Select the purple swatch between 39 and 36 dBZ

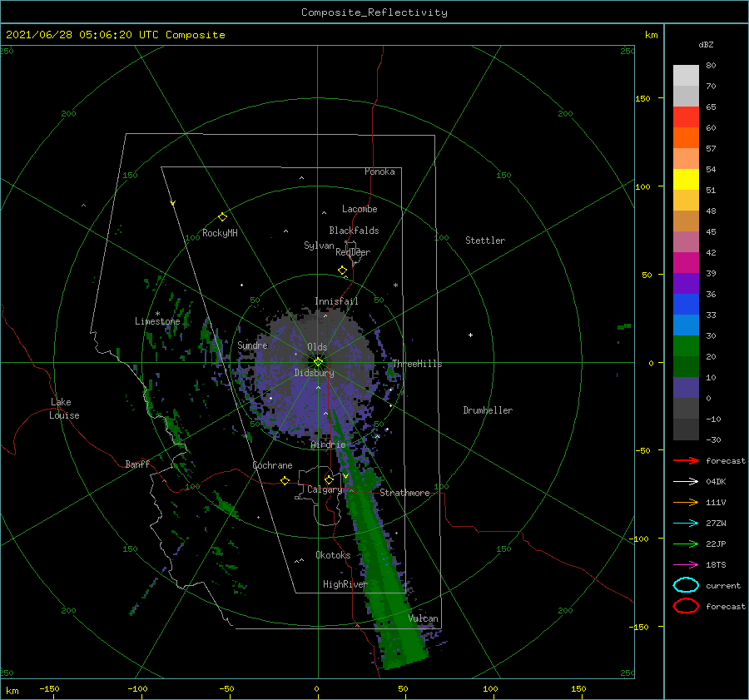pos(686,283)
